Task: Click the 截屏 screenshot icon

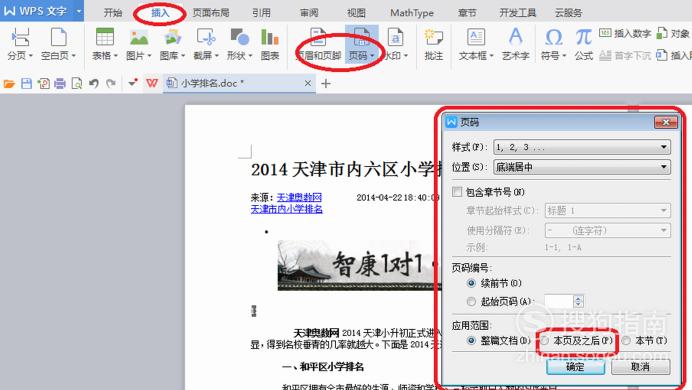Action: pos(206,38)
